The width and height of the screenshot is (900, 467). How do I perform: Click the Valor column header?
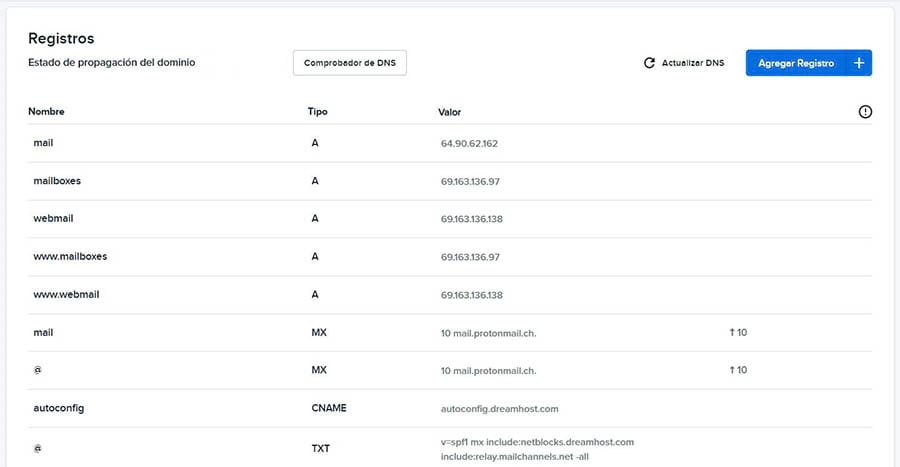click(x=449, y=112)
